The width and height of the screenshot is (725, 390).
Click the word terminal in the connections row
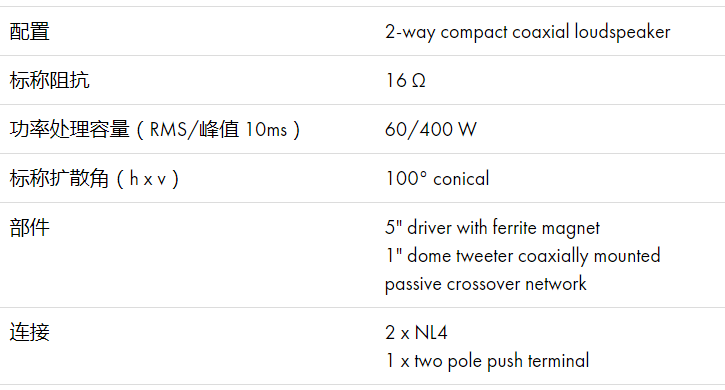pyautogui.click(x=559, y=360)
